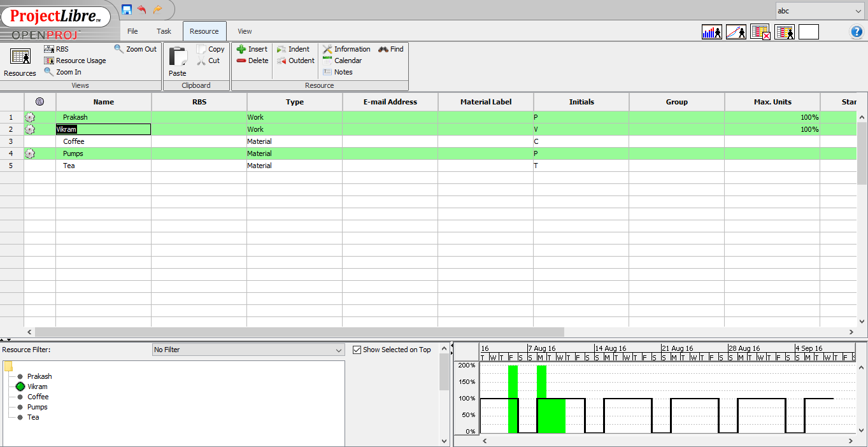Open the Resource Filter dropdown
The width and height of the screenshot is (868, 447).
(248, 350)
